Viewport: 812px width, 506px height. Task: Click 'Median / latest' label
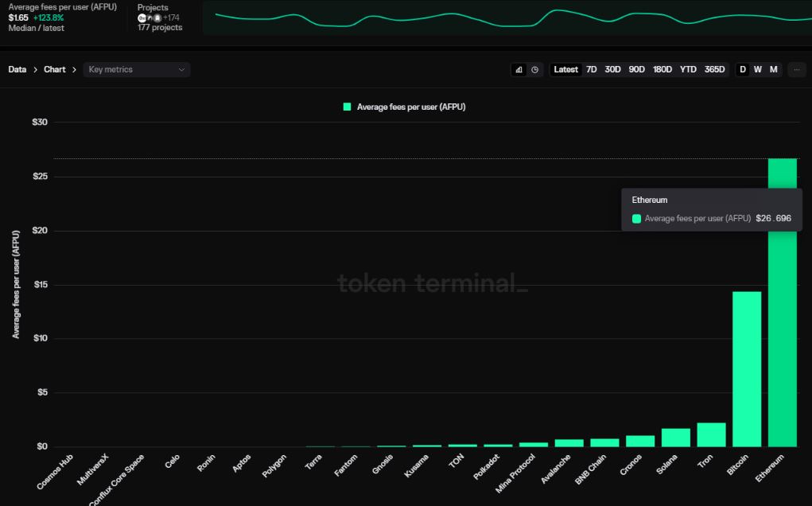point(36,28)
